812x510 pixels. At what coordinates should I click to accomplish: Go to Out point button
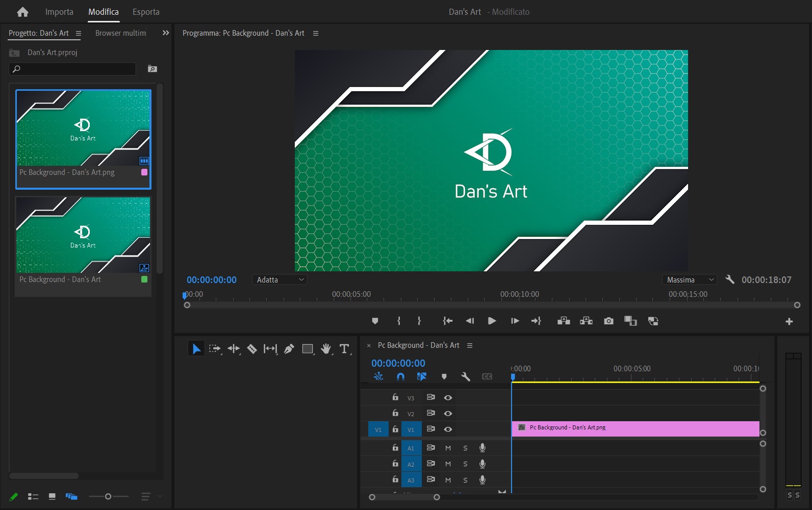[536, 321]
